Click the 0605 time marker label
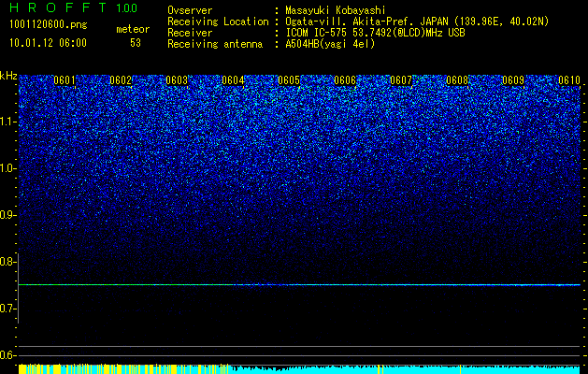The image size is (588, 374). 289,80
